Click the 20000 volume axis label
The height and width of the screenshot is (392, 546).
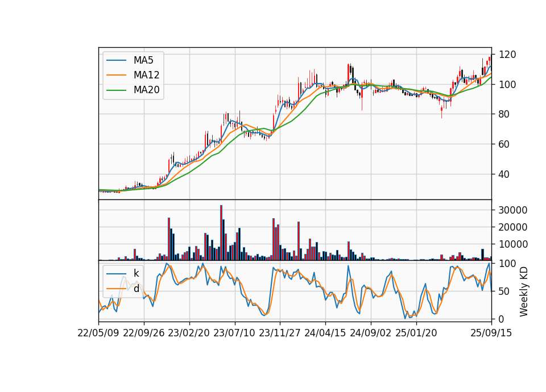point(513,227)
